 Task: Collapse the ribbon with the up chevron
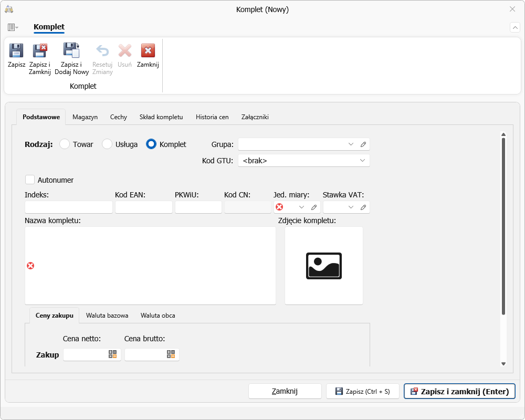515,27
